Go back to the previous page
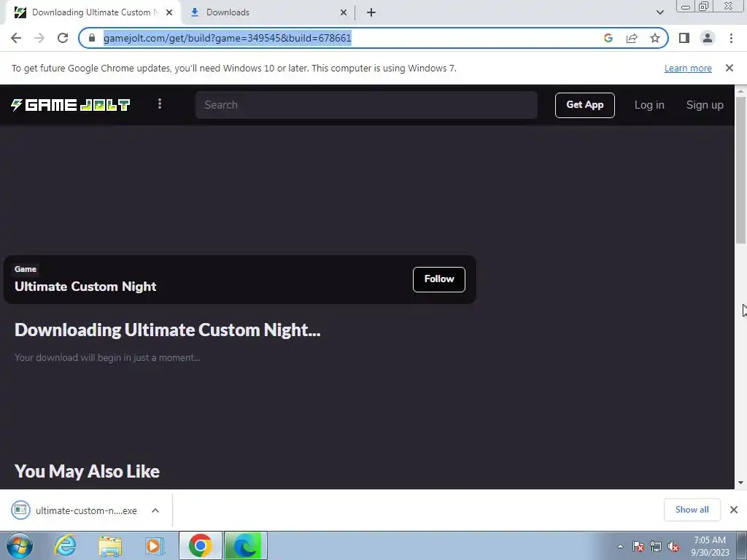Screen dimensions: 747x560 (16, 38)
